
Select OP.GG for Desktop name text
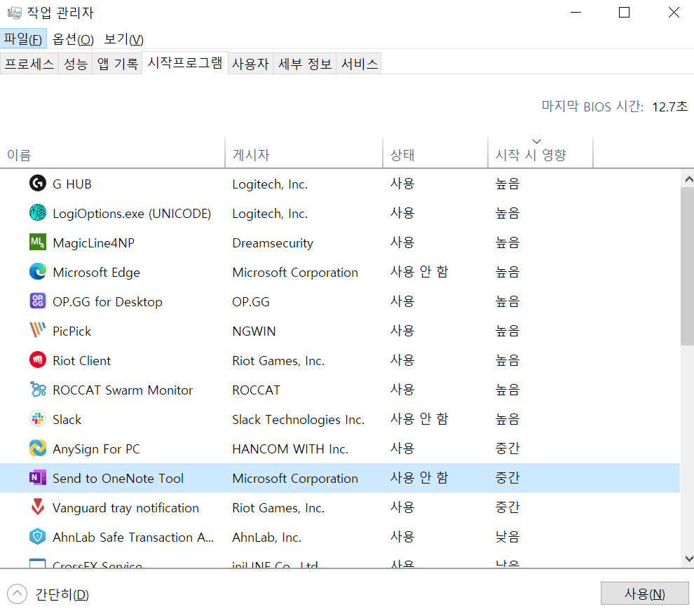coord(107,302)
